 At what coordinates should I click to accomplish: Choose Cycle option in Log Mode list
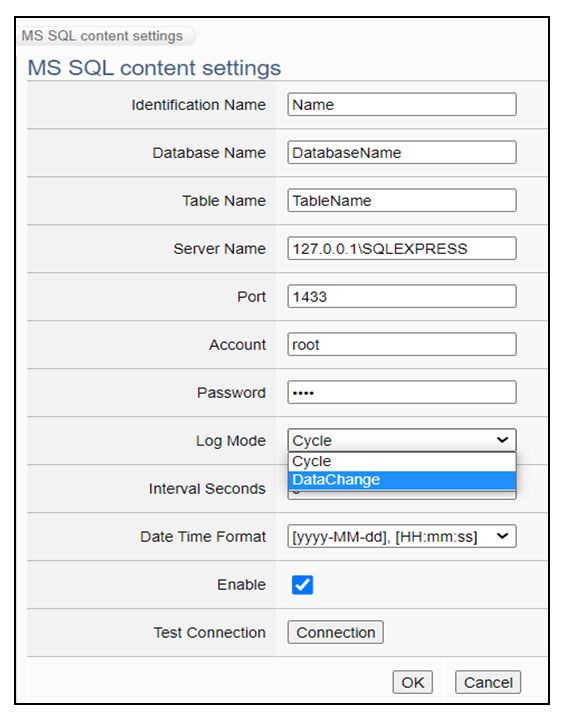402,461
